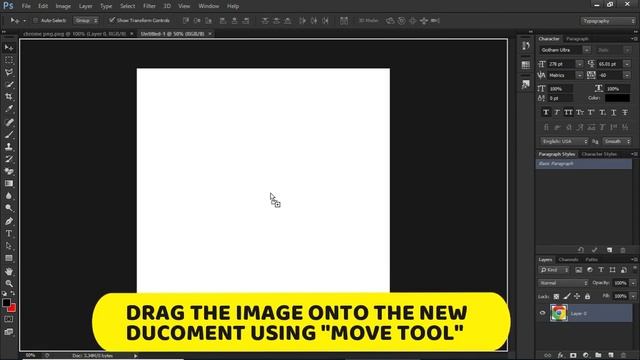Toggle Superscript text style
This screenshot has width=640, height=360.
(x=591, y=112)
